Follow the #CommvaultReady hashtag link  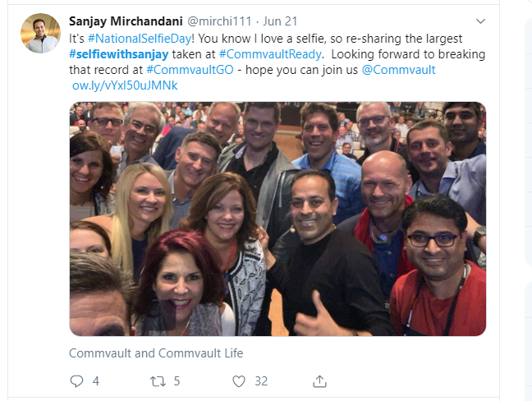click(x=270, y=54)
